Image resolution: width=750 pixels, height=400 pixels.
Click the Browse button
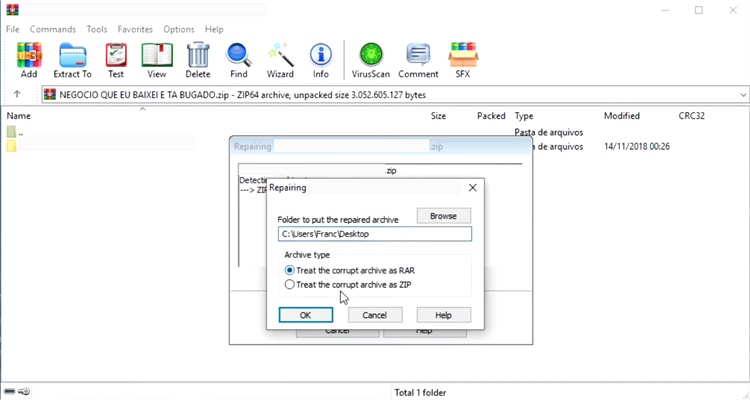point(443,216)
